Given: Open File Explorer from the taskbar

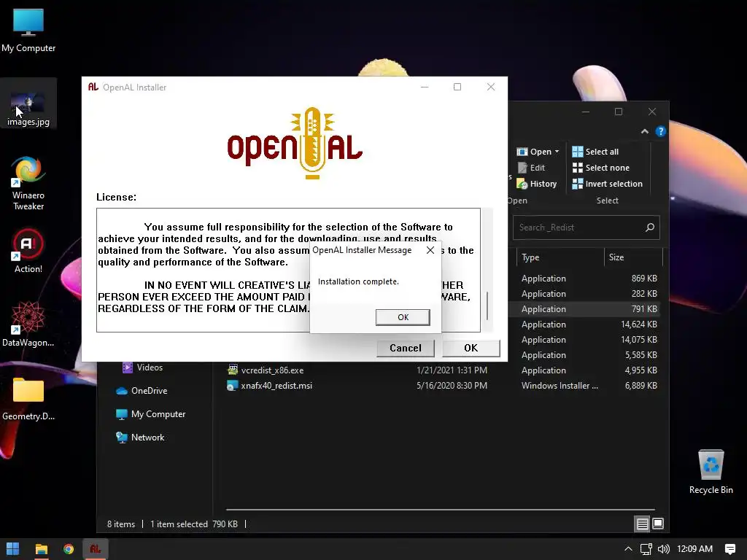Looking at the screenshot, I should [x=42, y=549].
